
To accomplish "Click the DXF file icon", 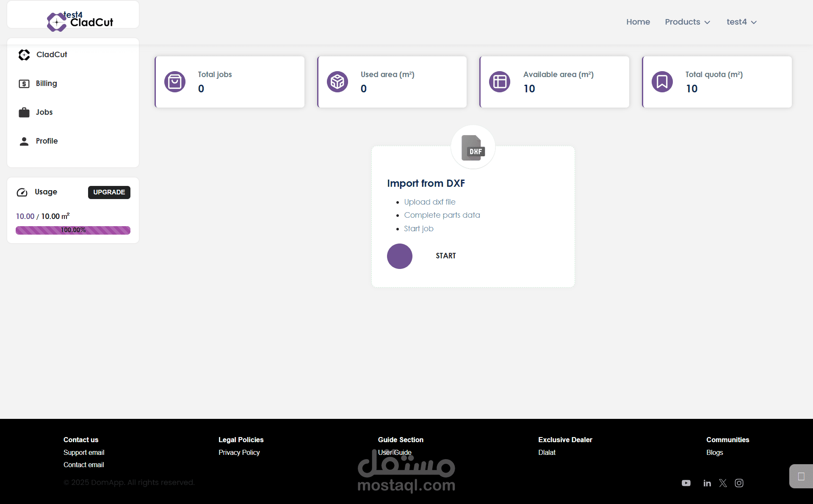I will point(473,148).
